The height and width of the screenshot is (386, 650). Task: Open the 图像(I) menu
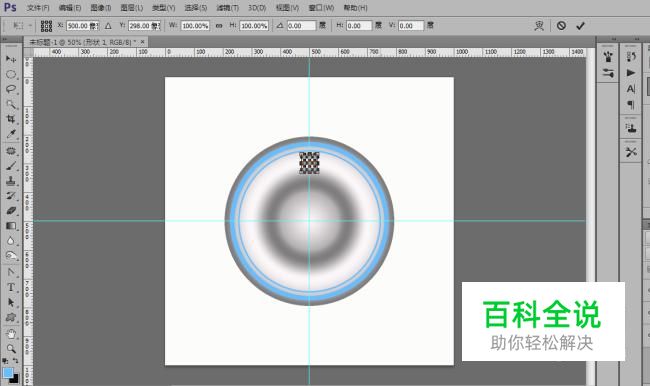pyautogui.click(x=101, y=7)
